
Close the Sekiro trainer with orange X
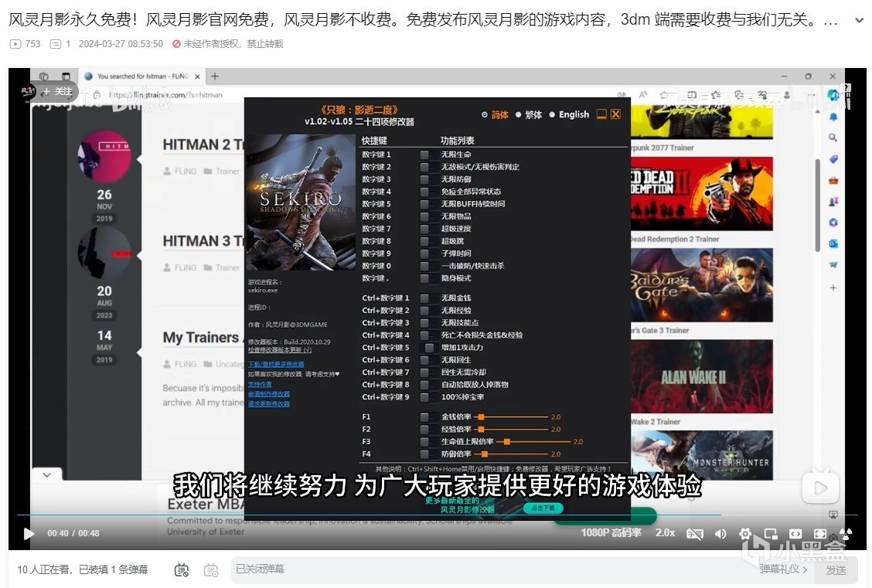pos(615,114)
